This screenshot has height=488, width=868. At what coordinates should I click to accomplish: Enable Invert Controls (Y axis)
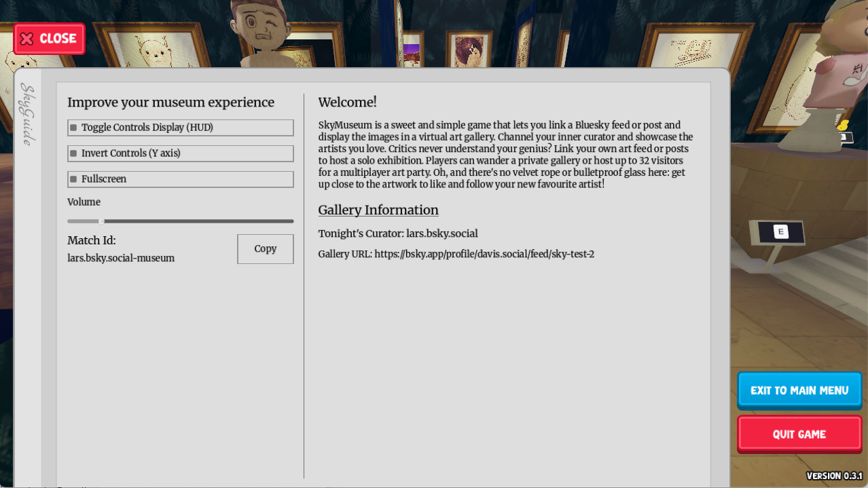(x=181, y=153)
